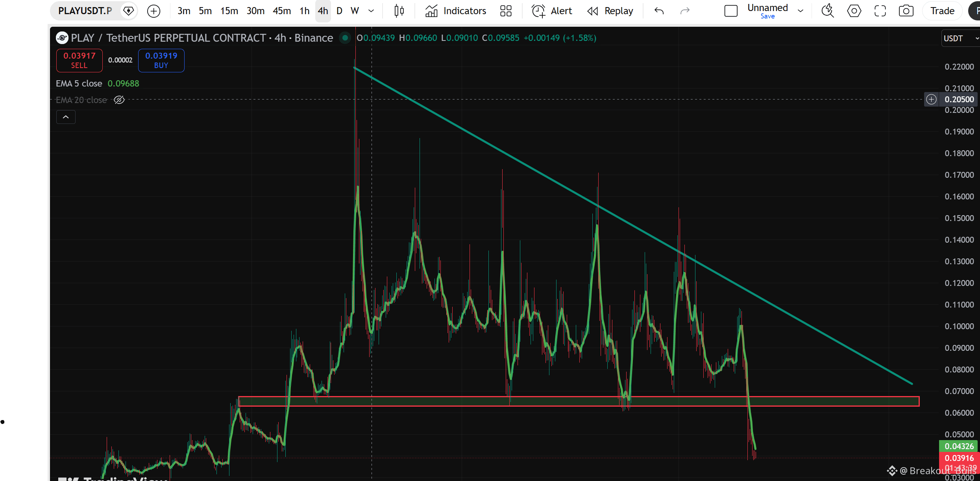Click the blue BUY 0.03919 button
980x481 pixels.
click(161, 60)
